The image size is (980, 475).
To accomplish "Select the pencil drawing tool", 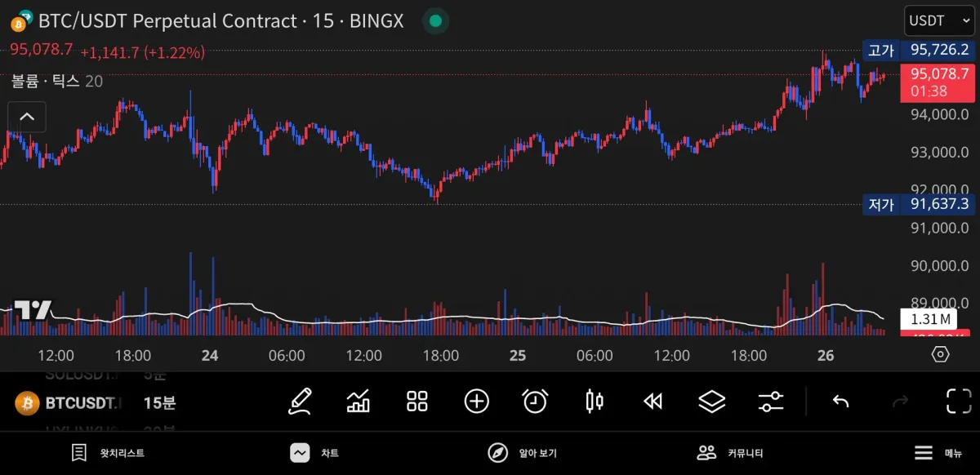I will (300, 402).
